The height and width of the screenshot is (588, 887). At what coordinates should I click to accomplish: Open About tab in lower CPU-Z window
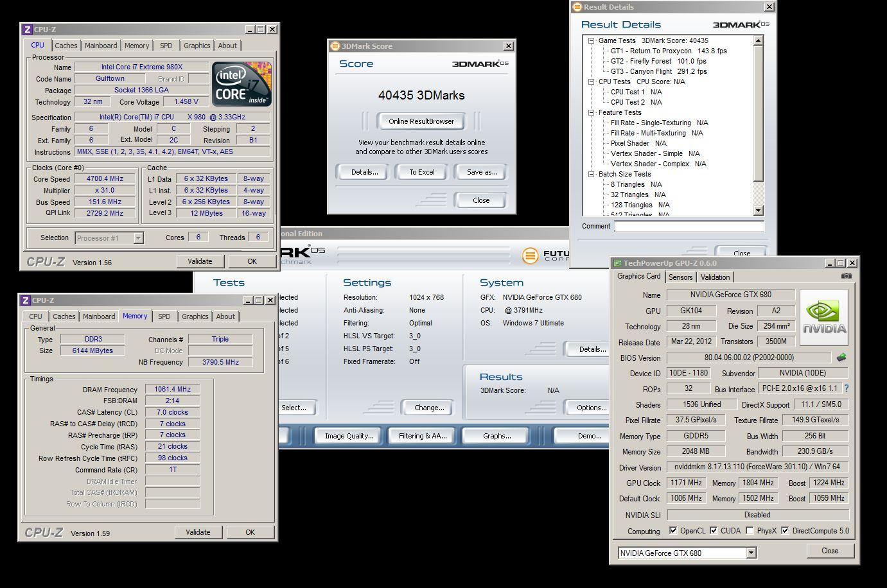[225, 316]
